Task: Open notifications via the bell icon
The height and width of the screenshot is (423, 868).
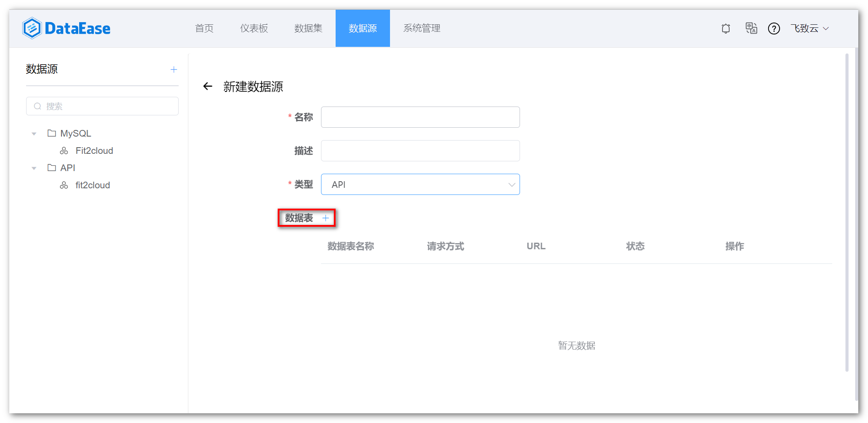Action: pyautogui.click(x=726, y=28)
